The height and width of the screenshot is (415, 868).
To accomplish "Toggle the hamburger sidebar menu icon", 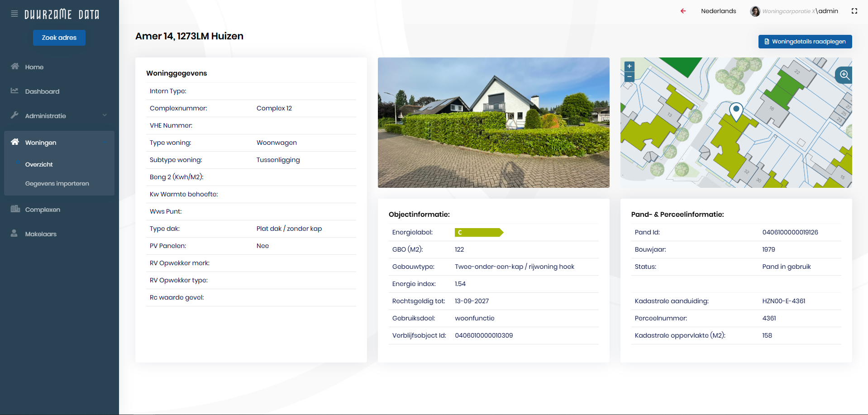I will click(14, 14).
